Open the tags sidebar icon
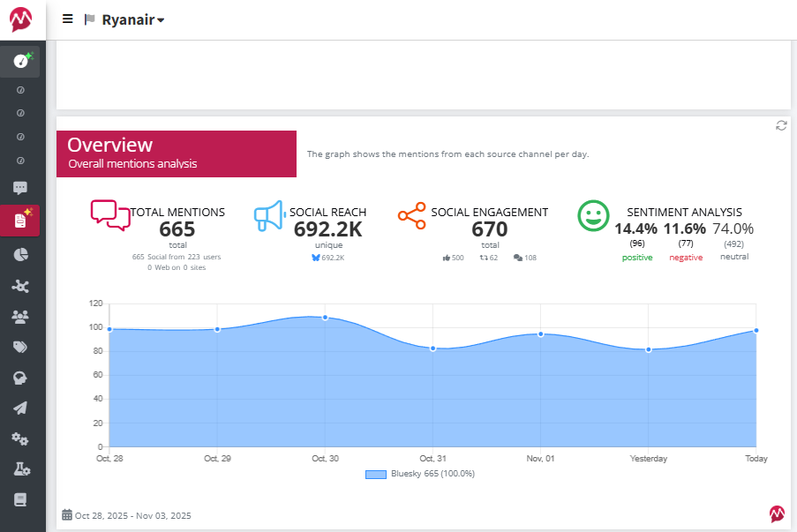Screen dimensions: 797x532 [x=20, y=347]
